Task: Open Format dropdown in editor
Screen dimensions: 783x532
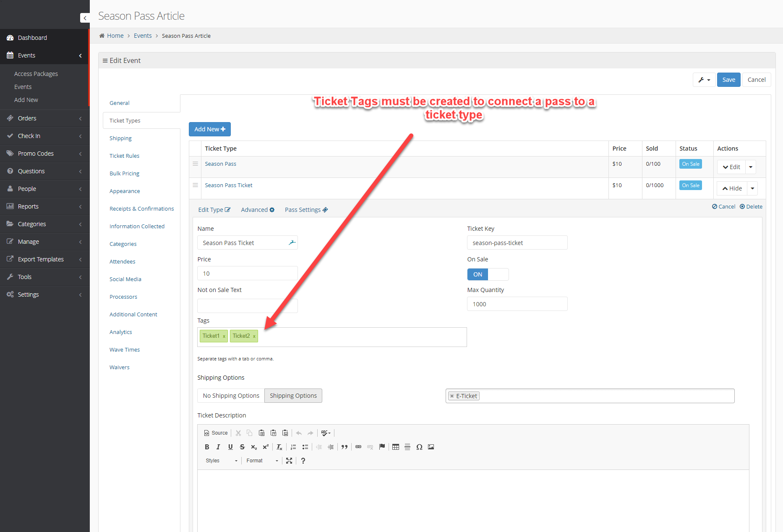Action: pyautogui.click(x=262, y=461)
